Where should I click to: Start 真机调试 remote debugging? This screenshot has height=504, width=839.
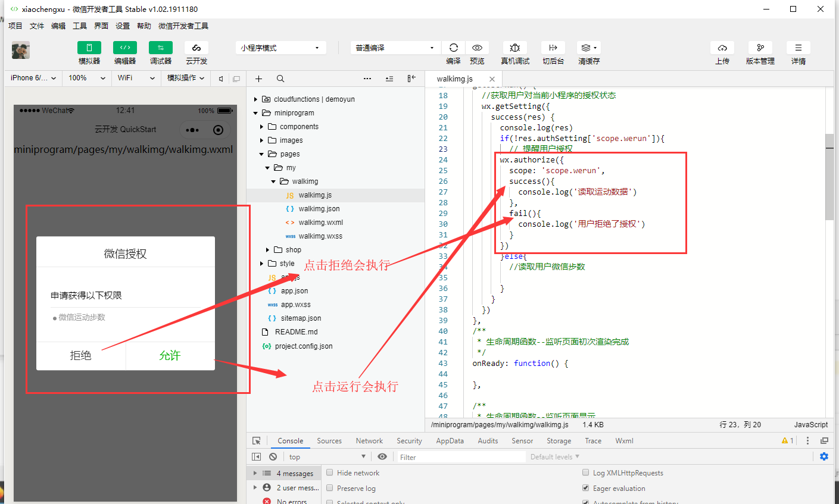515,48
